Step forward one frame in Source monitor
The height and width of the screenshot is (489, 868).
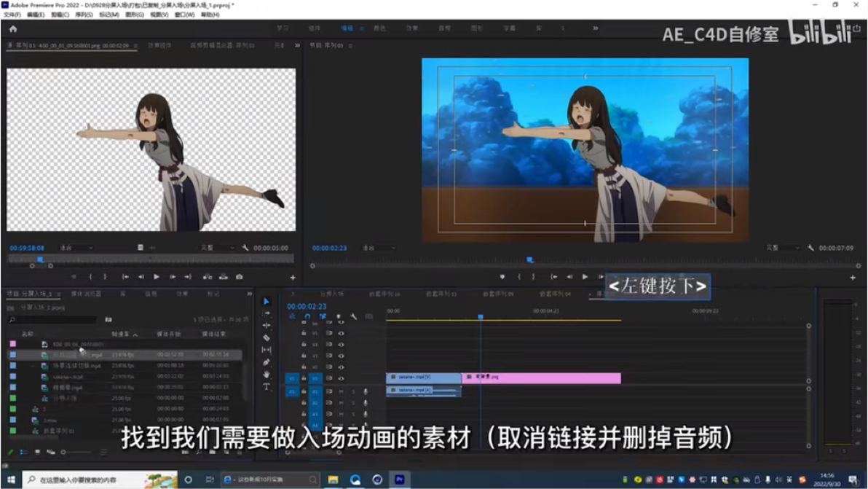(173, 277)
